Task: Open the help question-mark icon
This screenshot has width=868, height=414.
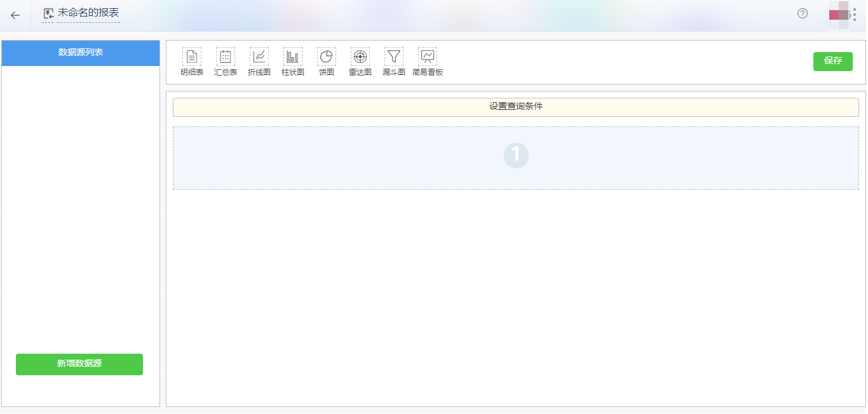Action: [802, 13]
